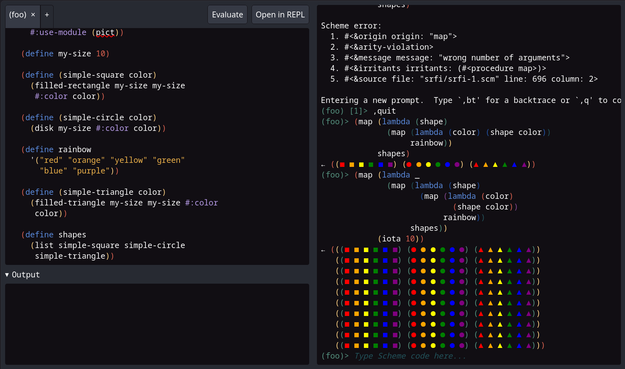Click the 'srfi/srfi-1.scm' source file line

coord(464,79)
